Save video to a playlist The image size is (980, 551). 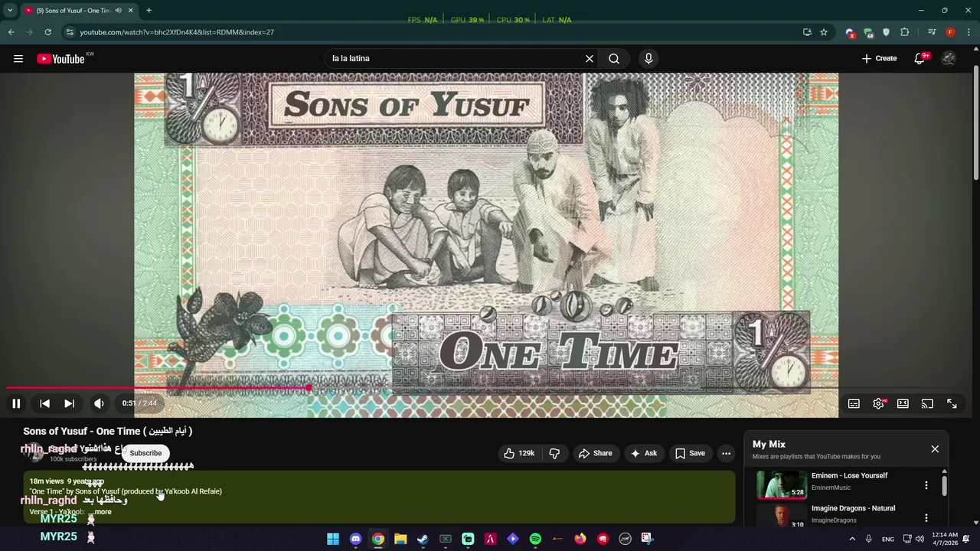[690, 453]
